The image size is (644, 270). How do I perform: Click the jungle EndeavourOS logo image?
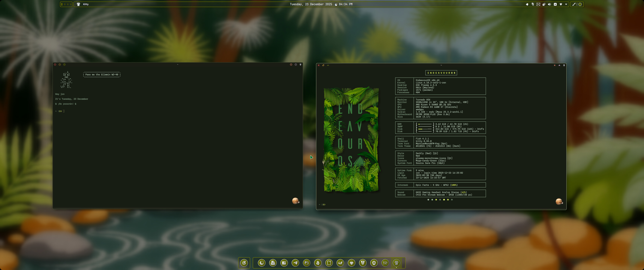point(351,139)
